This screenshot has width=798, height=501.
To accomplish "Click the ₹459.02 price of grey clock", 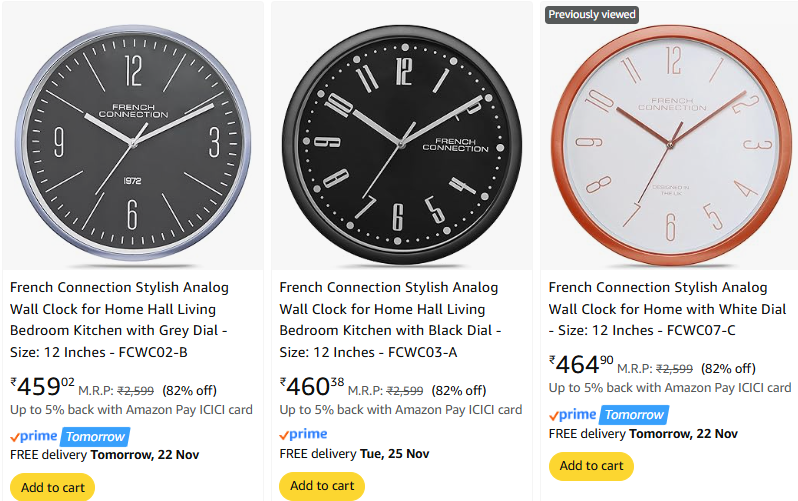I will pyautogui.click(x=43, y=387).
